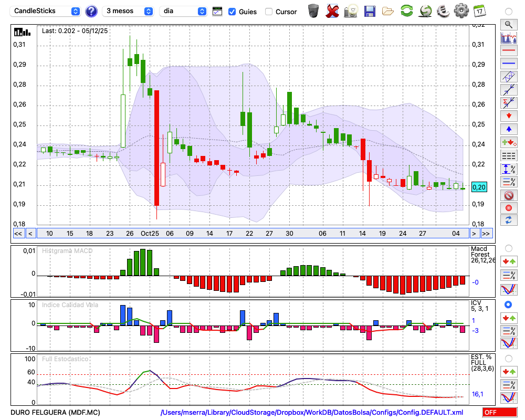Open the Config.DEFAULT.xml file path link
Image resolution: width=525 pixels, height=420 pixels.
coord(312,413)
